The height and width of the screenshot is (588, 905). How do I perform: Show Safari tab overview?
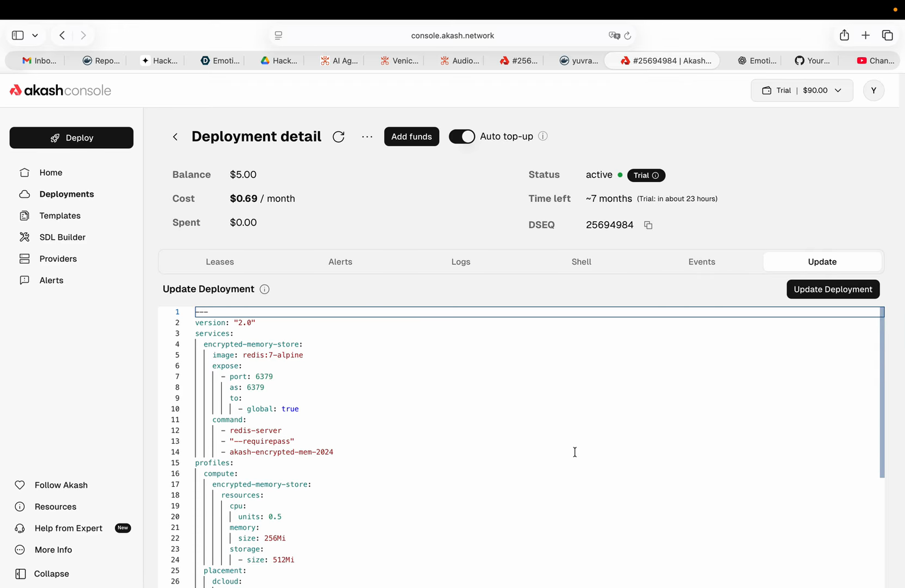[887, 35]
